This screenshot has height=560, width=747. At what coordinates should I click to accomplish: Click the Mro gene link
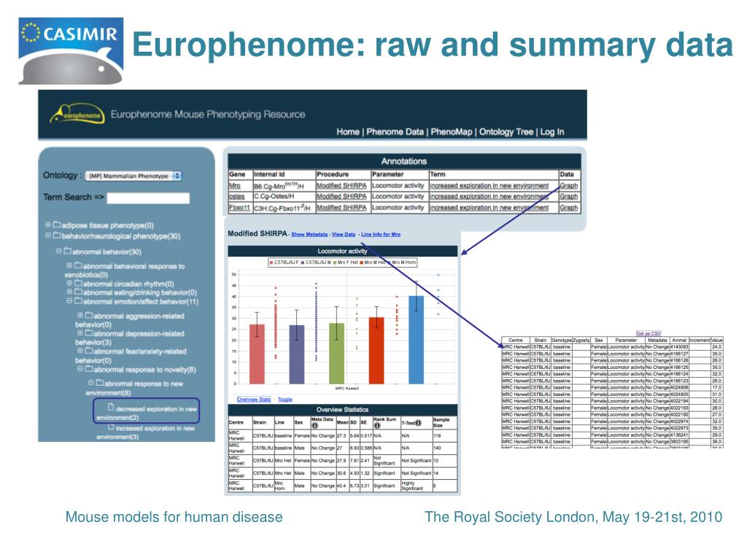coord(235,186)
